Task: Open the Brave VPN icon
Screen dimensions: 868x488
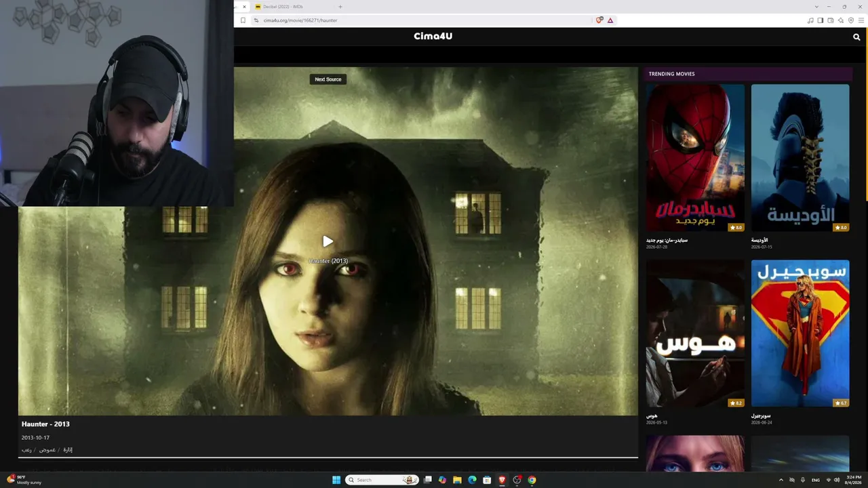Action: pos(851,20)
